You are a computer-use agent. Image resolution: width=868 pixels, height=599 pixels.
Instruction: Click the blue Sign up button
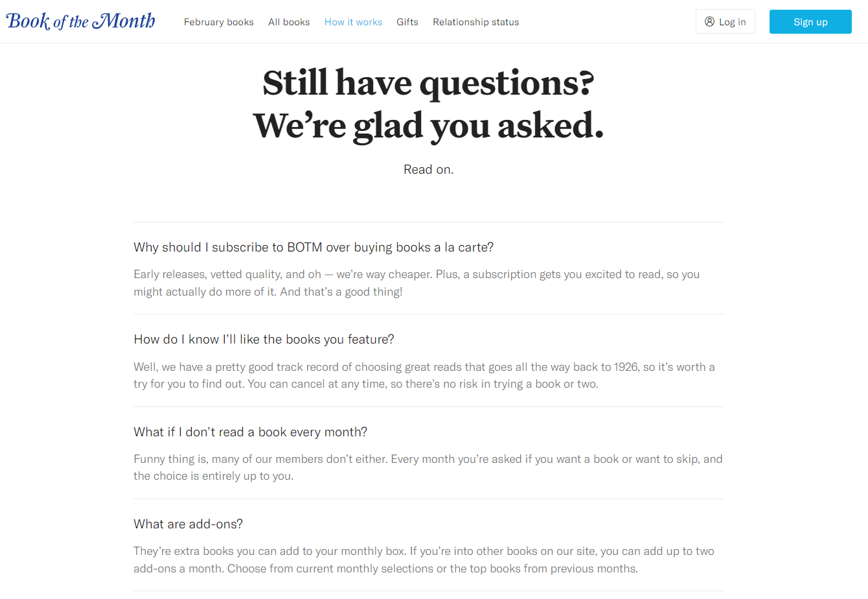click(810, 21)
